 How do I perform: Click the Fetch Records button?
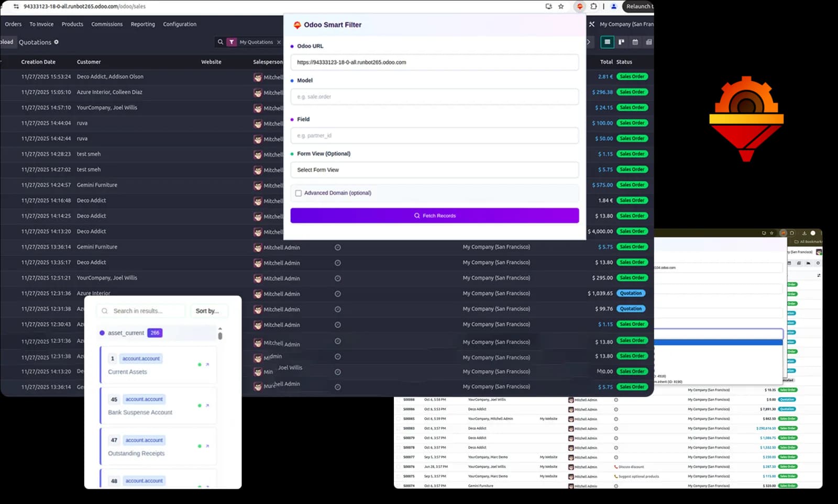(x=435, y=216)
